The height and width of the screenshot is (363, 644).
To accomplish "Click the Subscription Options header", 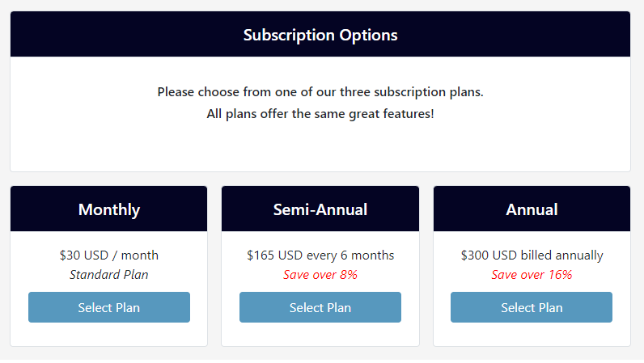I will 320,35.
